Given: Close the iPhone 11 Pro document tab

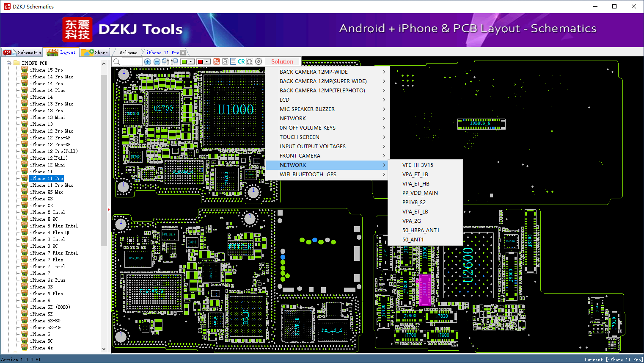Looking at the screenshot, I should pos(183,53).
